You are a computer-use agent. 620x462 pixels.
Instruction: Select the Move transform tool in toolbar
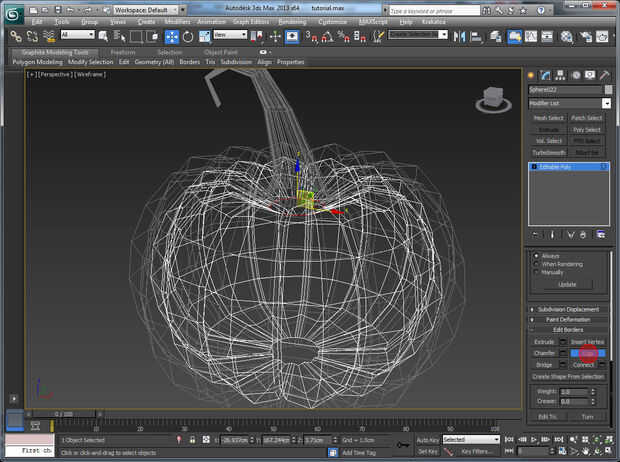pyautogui.click(x=172, y=35)
